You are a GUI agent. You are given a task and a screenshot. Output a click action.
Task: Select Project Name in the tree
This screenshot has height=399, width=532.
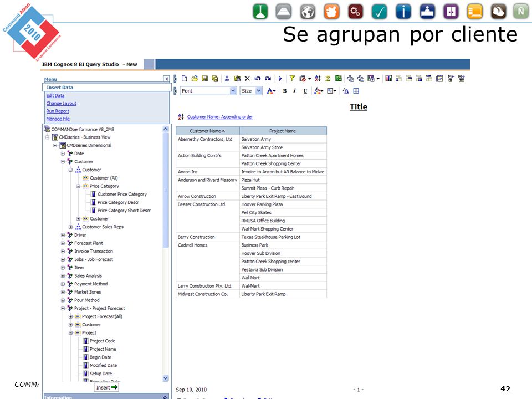pos(103,349)
